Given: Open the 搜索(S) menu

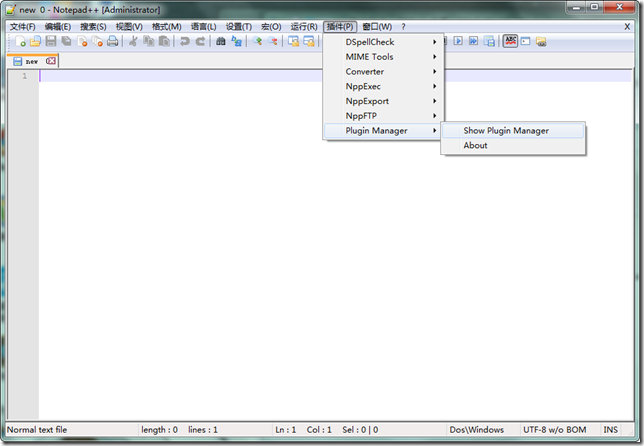Looking at the screenshot, I should (93, 27).
